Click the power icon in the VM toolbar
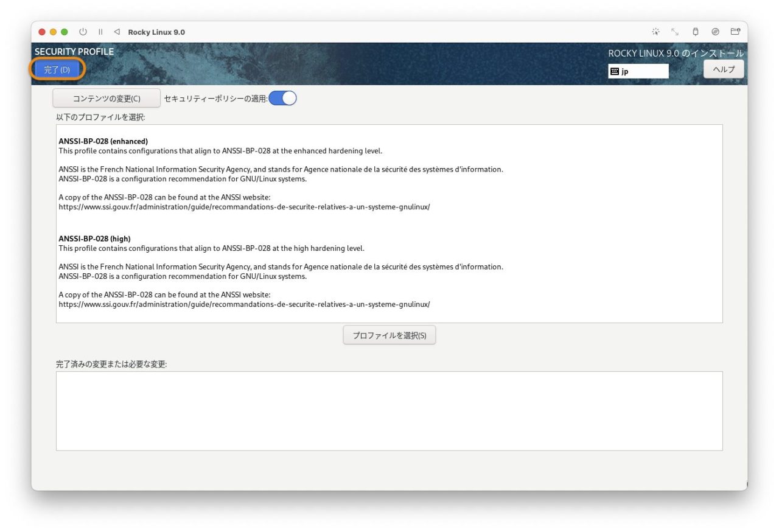This screenshot has height=532, width=779. click(x=82, y=32)
